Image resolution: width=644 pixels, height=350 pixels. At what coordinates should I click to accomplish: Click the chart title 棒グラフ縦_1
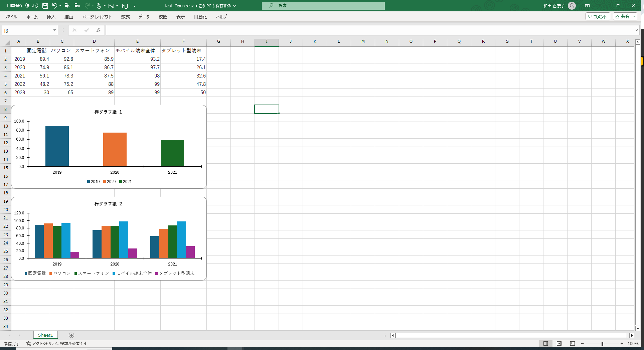pos(108,112)
